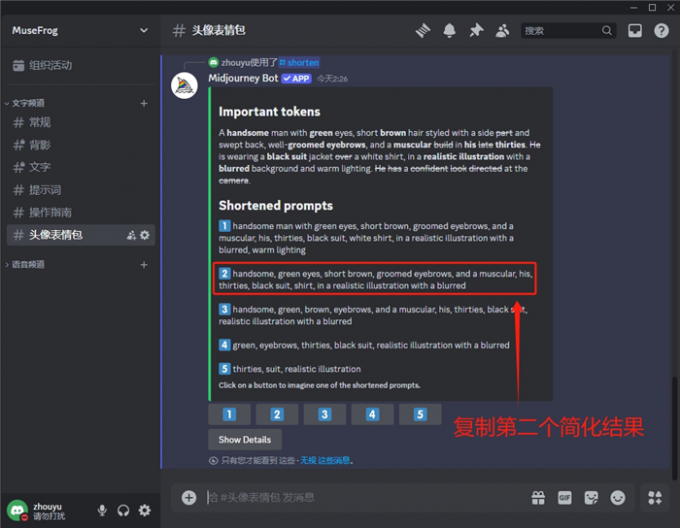The image size is (680, 528).
Task: Open the 操作指南 channel
Action: pos(81,212)
